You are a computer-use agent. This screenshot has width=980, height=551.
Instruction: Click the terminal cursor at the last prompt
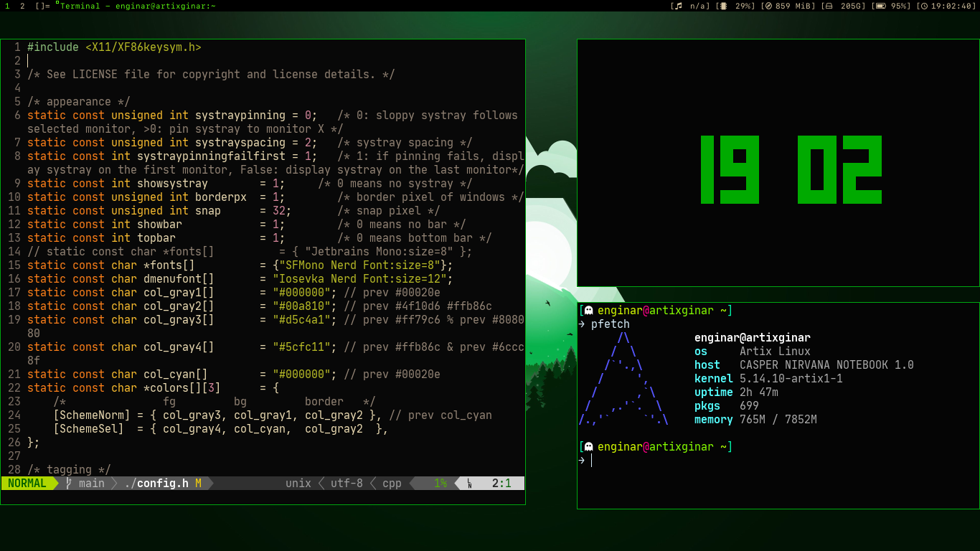(x=592, y=460)
